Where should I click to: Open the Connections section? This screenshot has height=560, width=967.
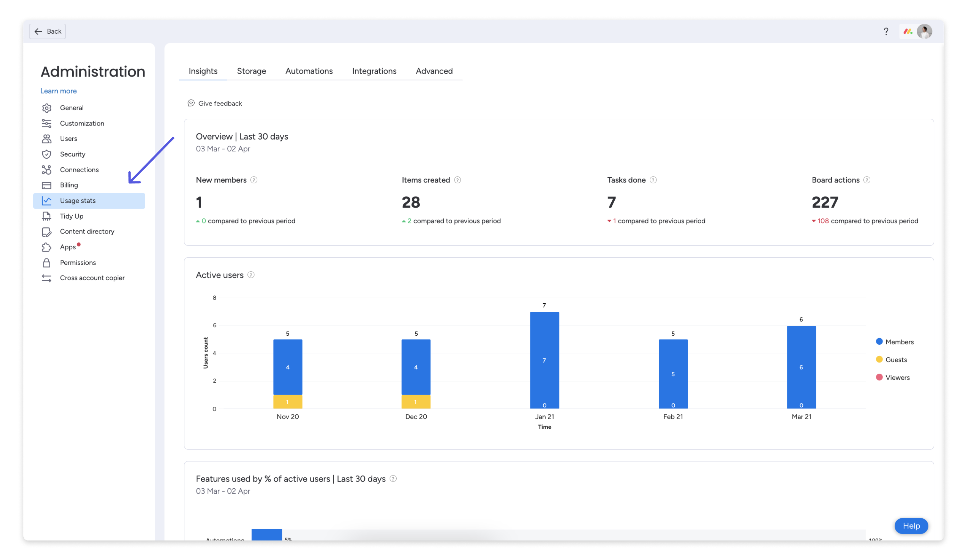tap(79, 170)
